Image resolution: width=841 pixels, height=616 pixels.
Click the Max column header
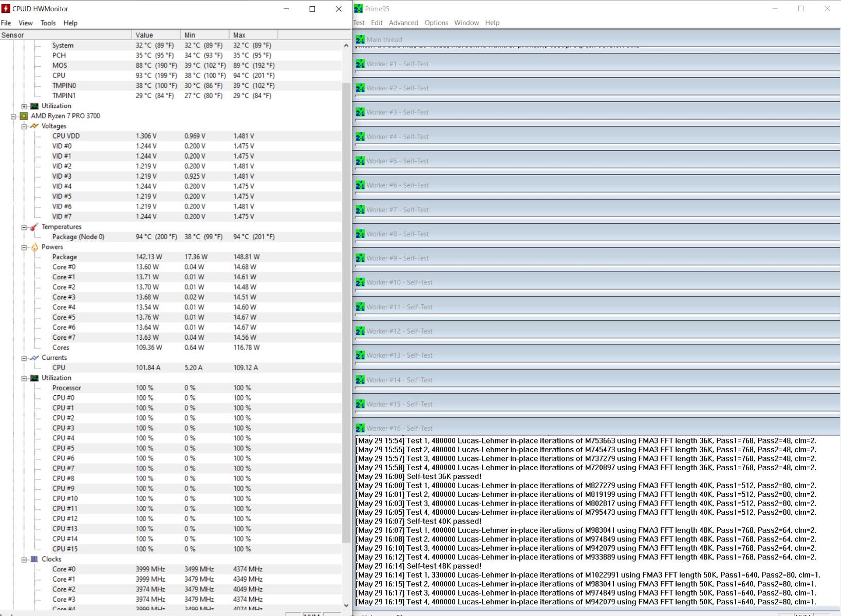(254, 35)
